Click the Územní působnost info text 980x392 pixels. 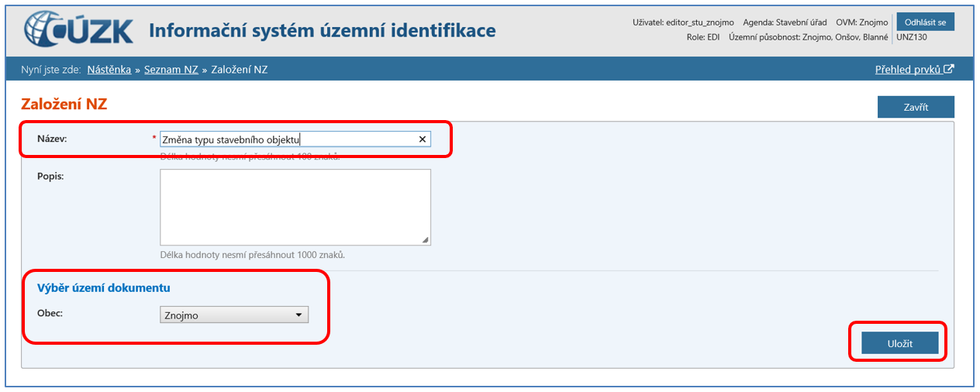[x=809, y=36]
